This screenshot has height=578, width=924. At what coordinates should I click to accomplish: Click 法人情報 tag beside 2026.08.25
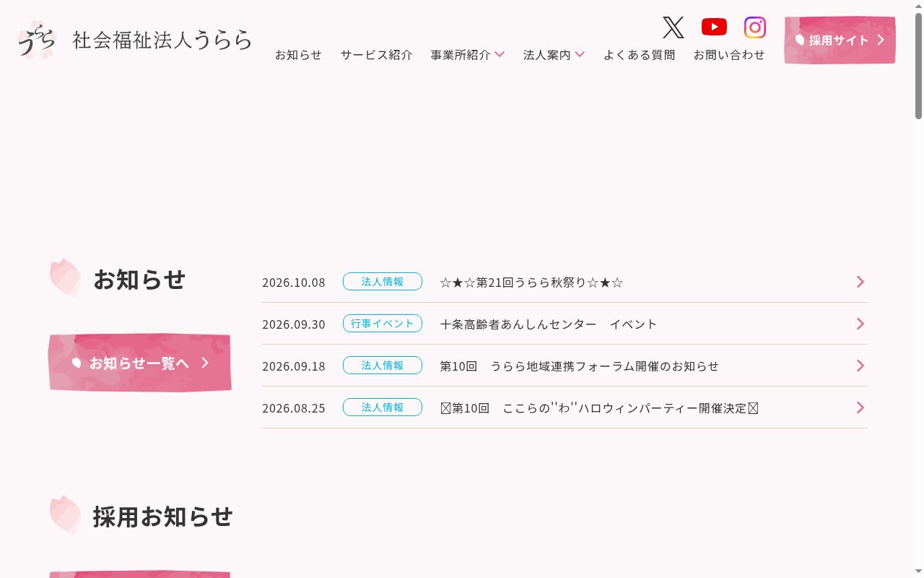383,407
